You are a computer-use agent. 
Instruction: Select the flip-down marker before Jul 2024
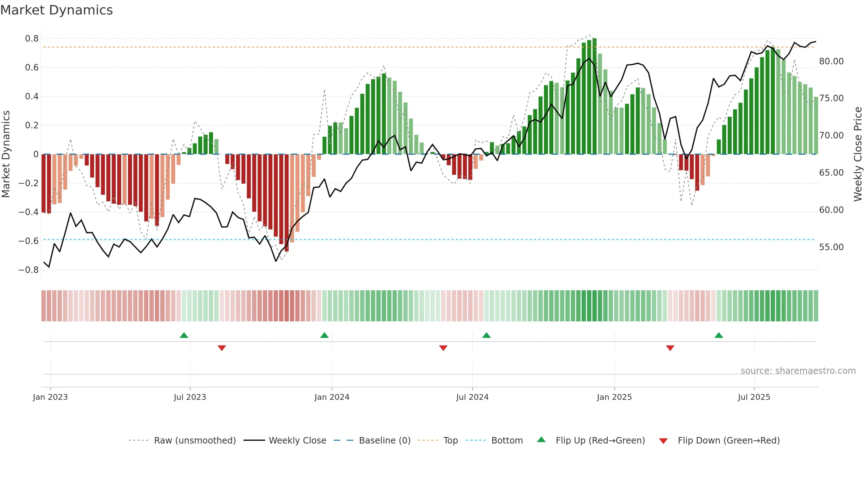(443, 348)
